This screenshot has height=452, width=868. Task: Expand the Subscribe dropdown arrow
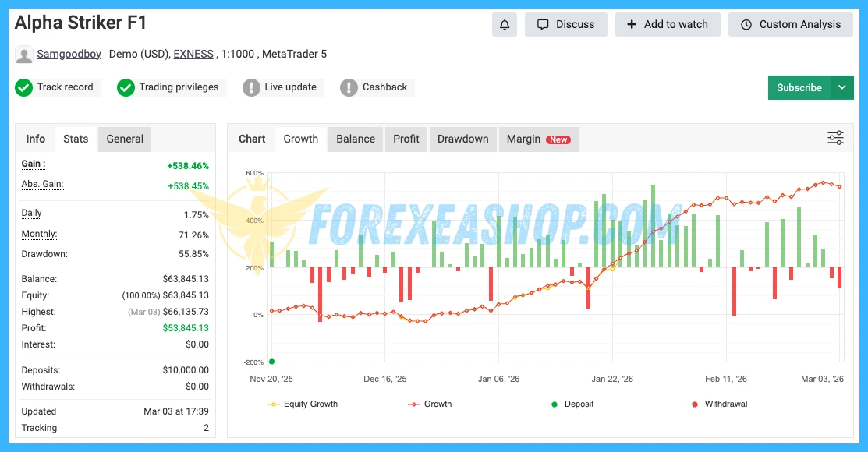point(841,87)
